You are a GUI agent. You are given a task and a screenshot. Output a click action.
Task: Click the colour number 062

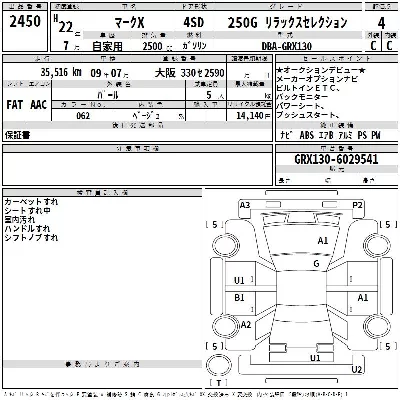pyautogui.click(x=83, y=116)
